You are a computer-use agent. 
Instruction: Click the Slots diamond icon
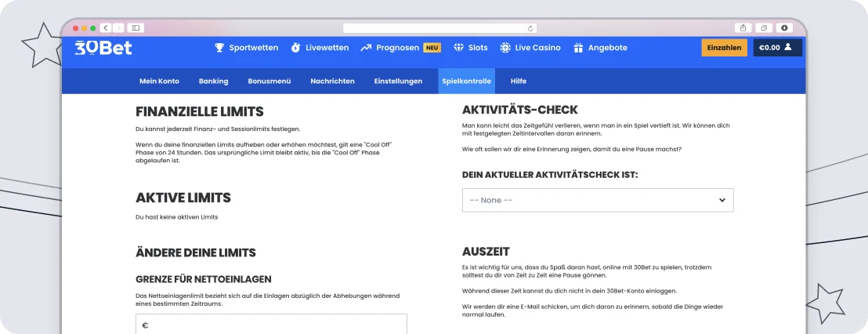click(x=458, y=48)
